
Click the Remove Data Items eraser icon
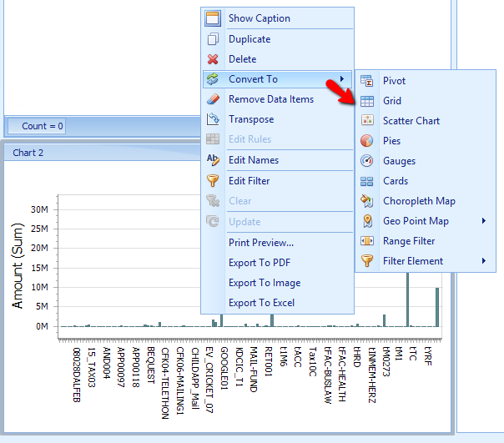pos(213,99)
